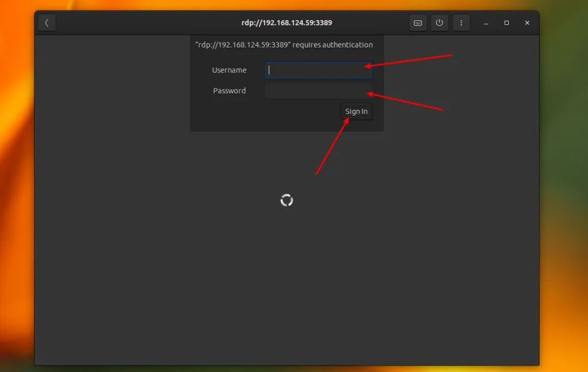Open the keyboard shortcuts icon in header
Screen dimensions: 588x372
pos(418,23)
